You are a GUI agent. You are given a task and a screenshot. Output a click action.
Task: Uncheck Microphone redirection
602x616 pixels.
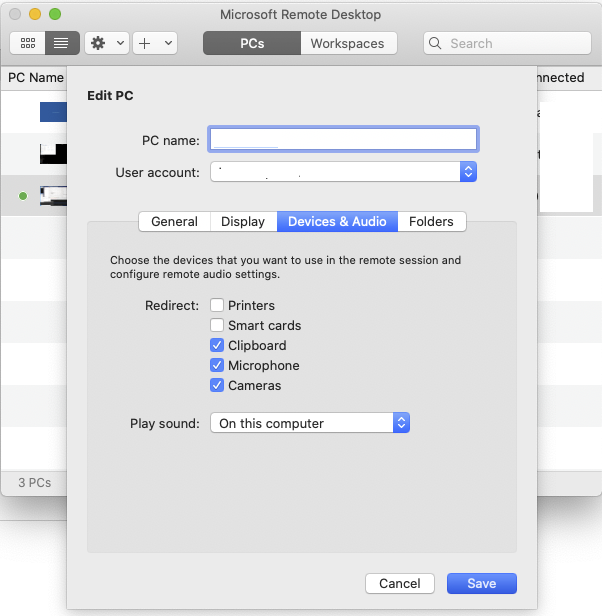coord(217,365)
